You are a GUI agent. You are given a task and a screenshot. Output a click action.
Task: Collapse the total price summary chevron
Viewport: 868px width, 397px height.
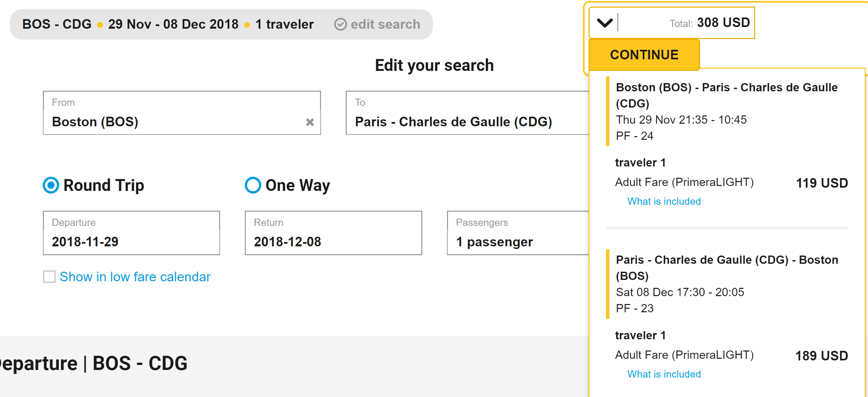604,23
